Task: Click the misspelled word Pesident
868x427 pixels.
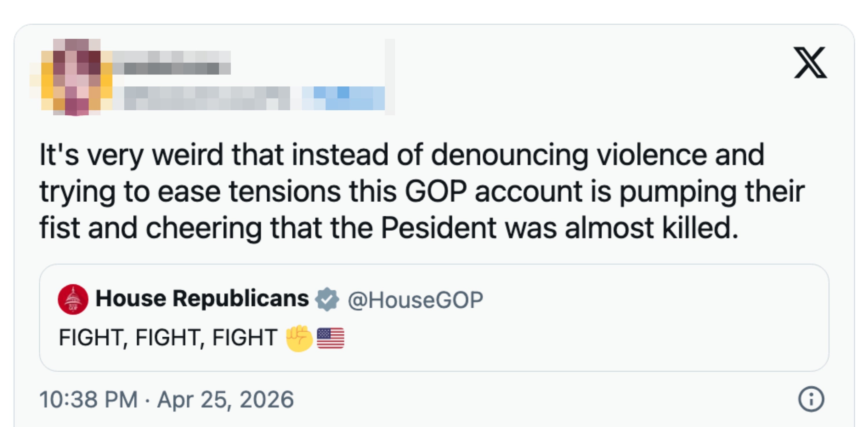Action: 438,228
